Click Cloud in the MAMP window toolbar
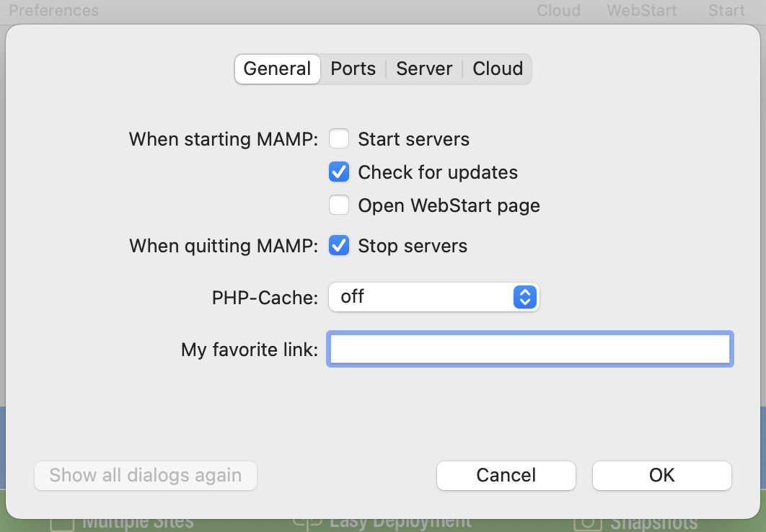Viewport: 766px width, 532px height. (559, 10)
